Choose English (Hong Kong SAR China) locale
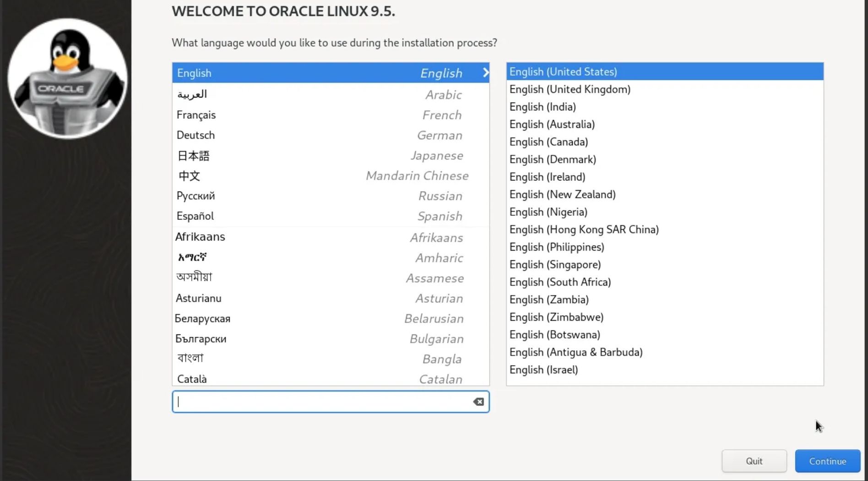868x481 pixels. coord(665,230)
